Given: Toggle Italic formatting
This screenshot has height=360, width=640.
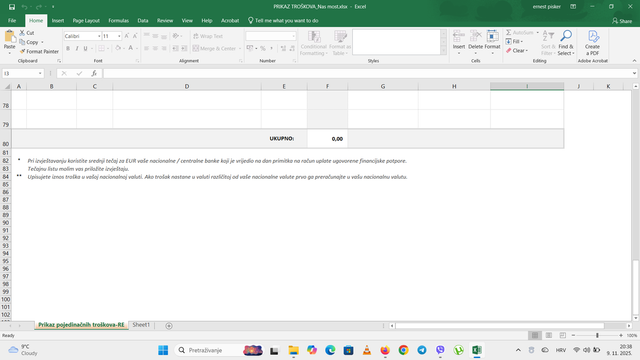Looking at the screenshot, I should [x=77, y=48].
